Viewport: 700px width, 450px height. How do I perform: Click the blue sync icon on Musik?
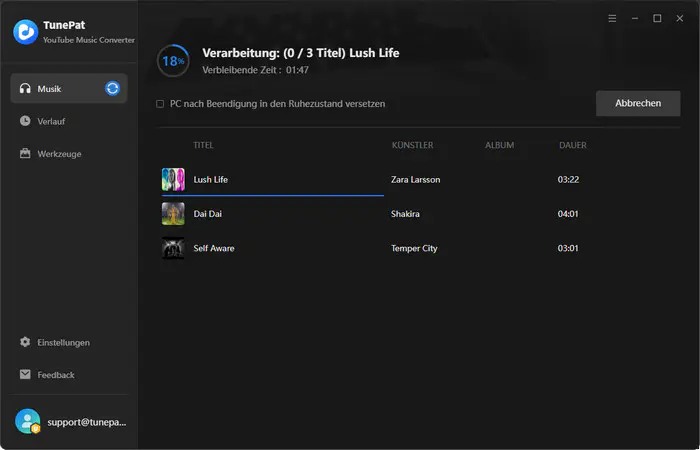pyautogui.click(x=112, y=88)
